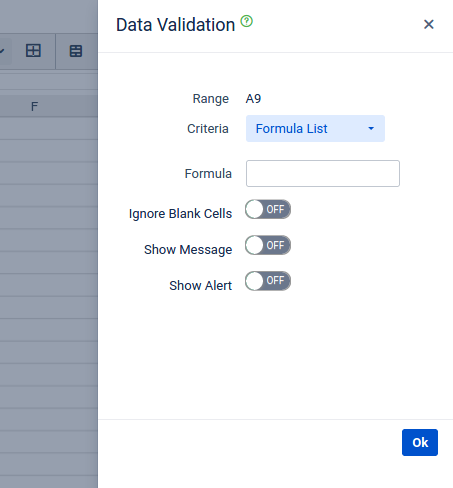Enable the Show Message toggle
This screenshot has height=488, width=453.
(268, 245)
